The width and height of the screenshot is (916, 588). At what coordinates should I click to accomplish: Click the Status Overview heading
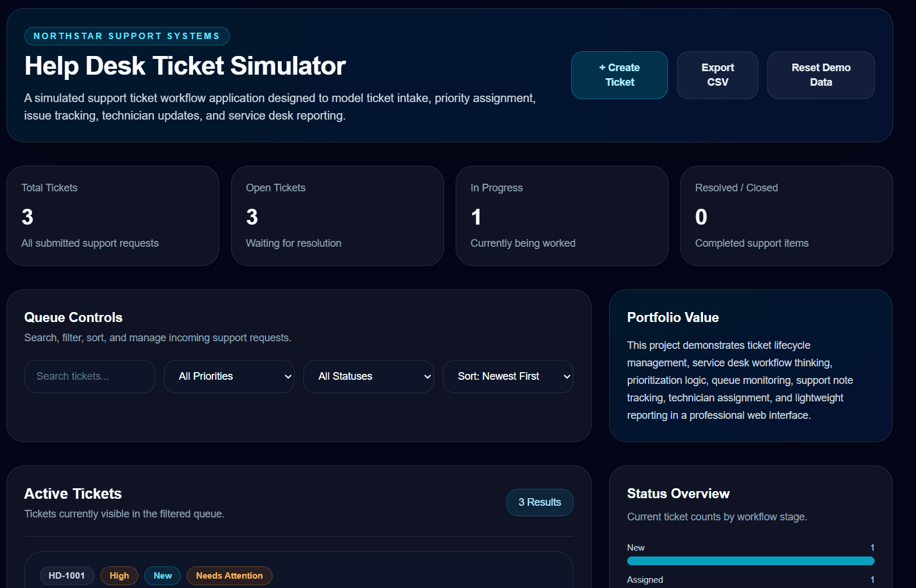pyautogui.click(x=678, y=494)
